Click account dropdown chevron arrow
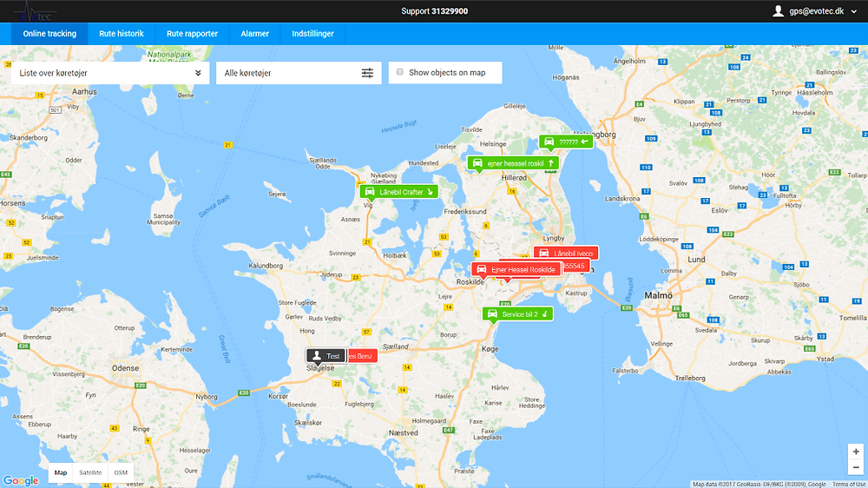Image resolution: width=868 pixels, height=488 pixels. pyautogui.click(x=854, y=11)
